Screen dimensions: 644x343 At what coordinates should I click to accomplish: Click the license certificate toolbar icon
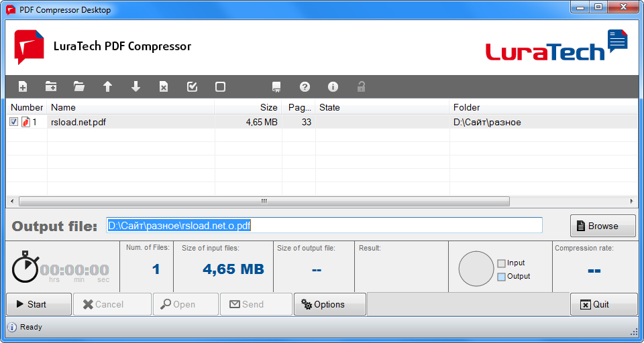tap(276, 86)
